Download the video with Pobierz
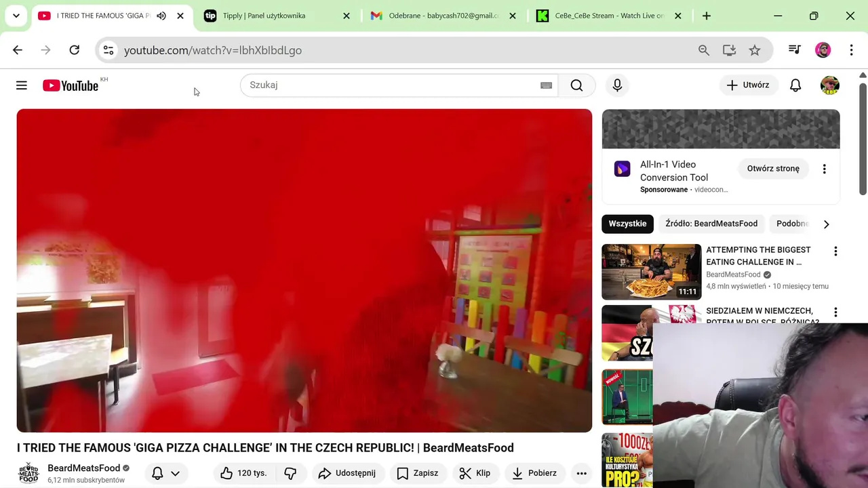 pos(534,473)
